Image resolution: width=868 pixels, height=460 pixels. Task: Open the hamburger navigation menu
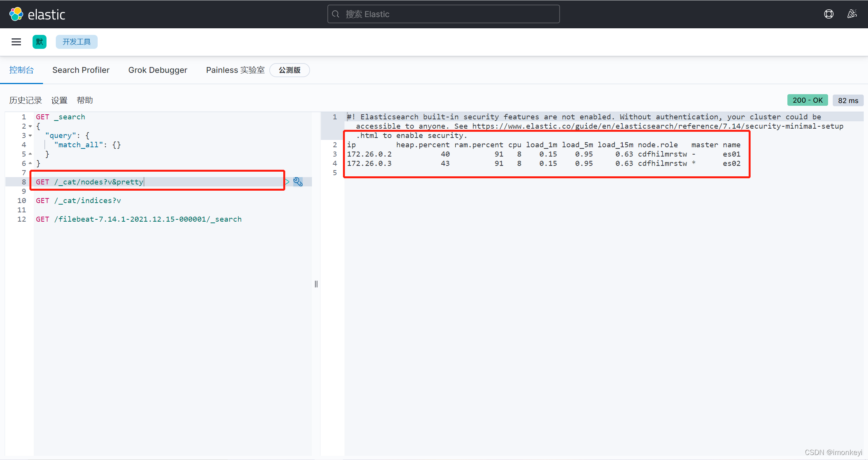click(16, 42)
